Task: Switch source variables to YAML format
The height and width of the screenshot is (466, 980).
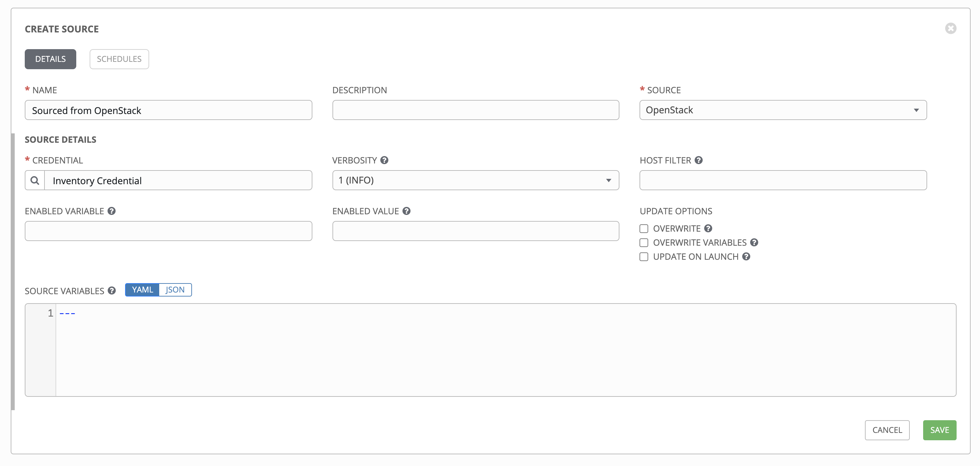Action: point(142,289)
